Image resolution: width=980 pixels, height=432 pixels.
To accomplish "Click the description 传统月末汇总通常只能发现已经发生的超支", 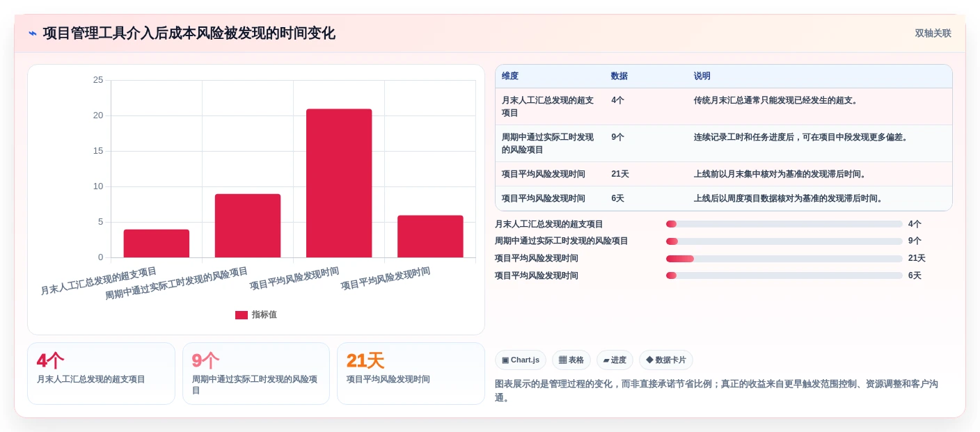I will click(777, 100).
